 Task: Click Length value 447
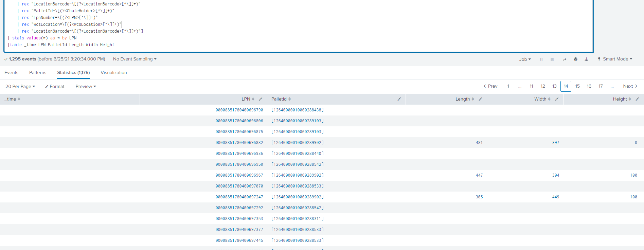coord(479,175)
